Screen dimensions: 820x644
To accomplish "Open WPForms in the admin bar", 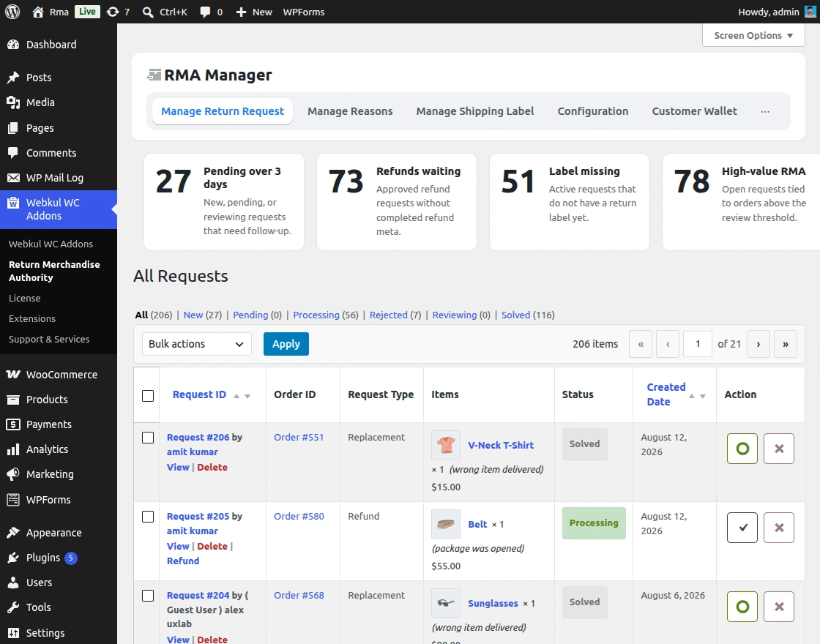I will 303,12.
